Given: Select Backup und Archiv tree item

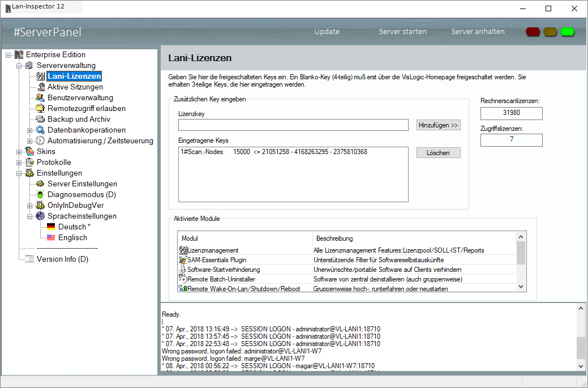Looking at the screenshot, I should point(79,120).
